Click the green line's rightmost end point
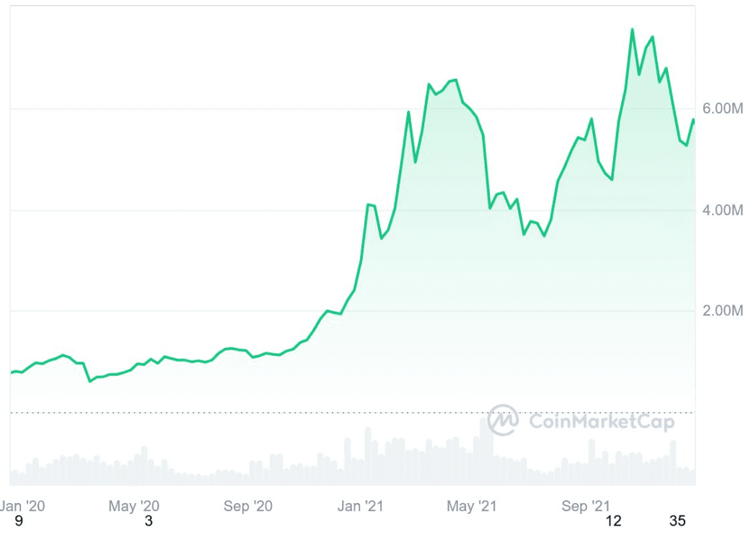Screen dimensions: 756x537 (693, 120)
